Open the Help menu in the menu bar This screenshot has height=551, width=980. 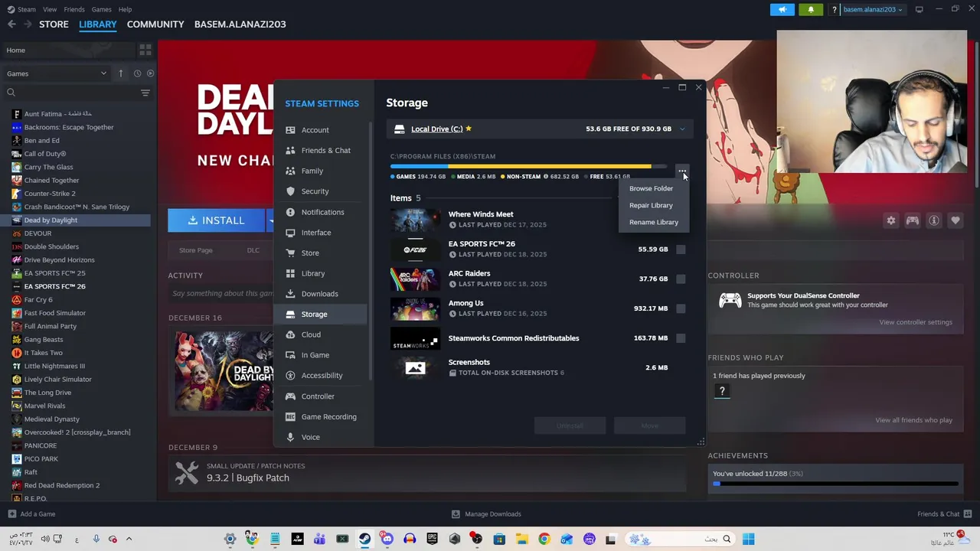[x=125, y=9]
